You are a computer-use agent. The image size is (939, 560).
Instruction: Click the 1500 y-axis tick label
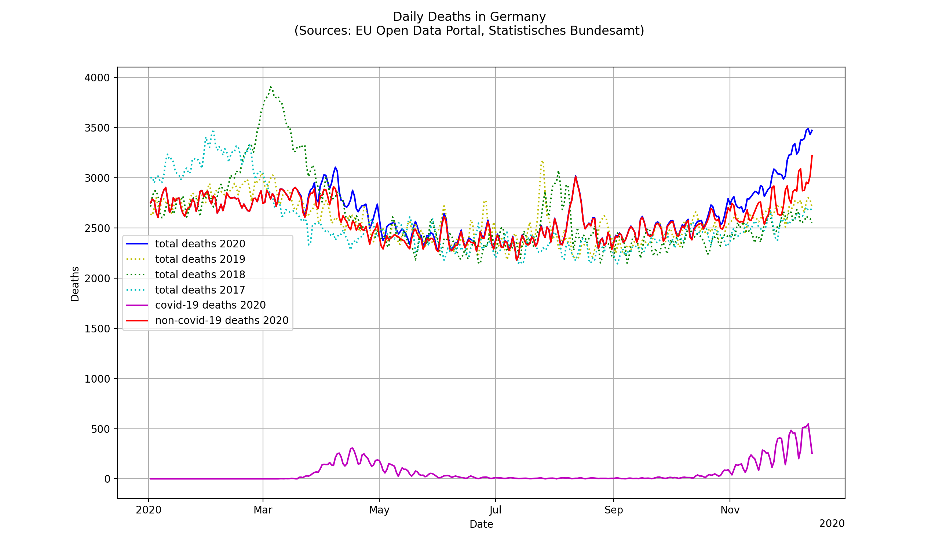(x=97, y=329)
